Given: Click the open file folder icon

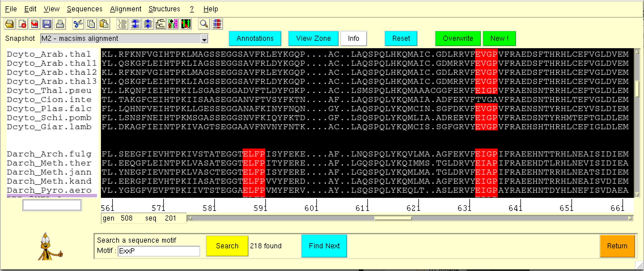Looking at the screenshot, I should (x=9, y=24).
